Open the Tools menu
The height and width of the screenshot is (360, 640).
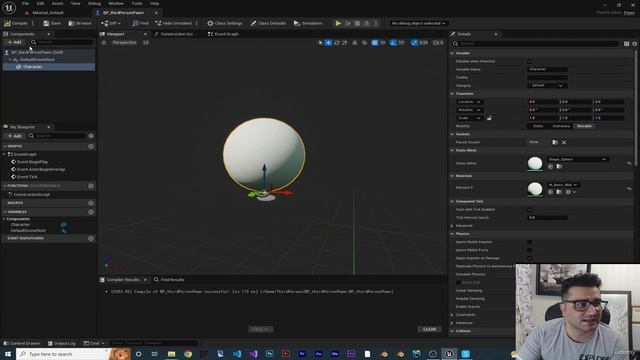[x=137, y=3]
